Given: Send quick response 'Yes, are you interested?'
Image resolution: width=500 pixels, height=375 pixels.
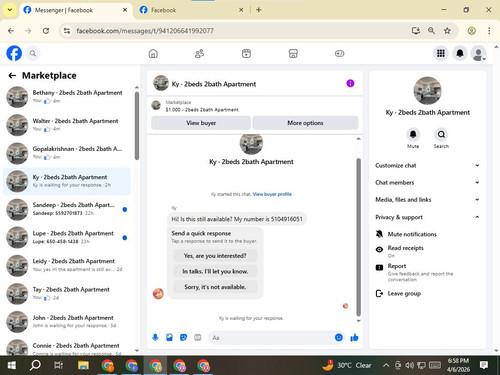Looking at the screenshot, I should [215, 256].
